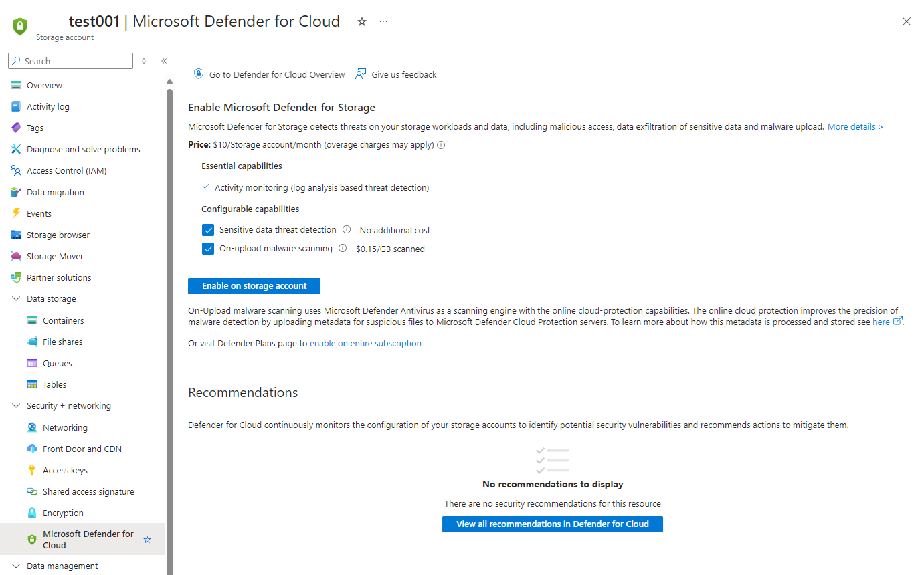Uncheck Sensitive data threat detection checkbox
This screenshot has height=575, width=924.
(207, 230)
